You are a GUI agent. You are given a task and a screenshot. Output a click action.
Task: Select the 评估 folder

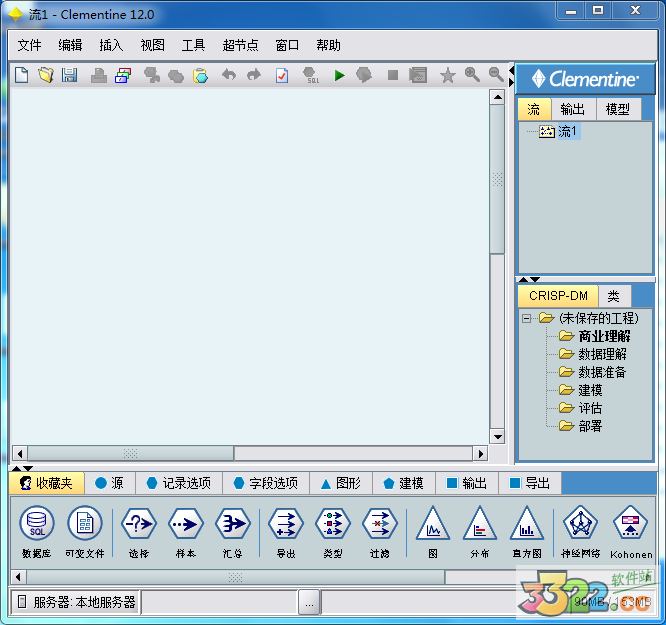point(581,408)
